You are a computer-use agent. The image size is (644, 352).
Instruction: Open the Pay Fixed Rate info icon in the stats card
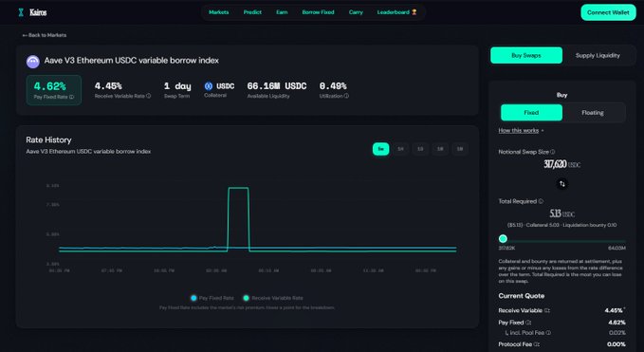(72, 98)
